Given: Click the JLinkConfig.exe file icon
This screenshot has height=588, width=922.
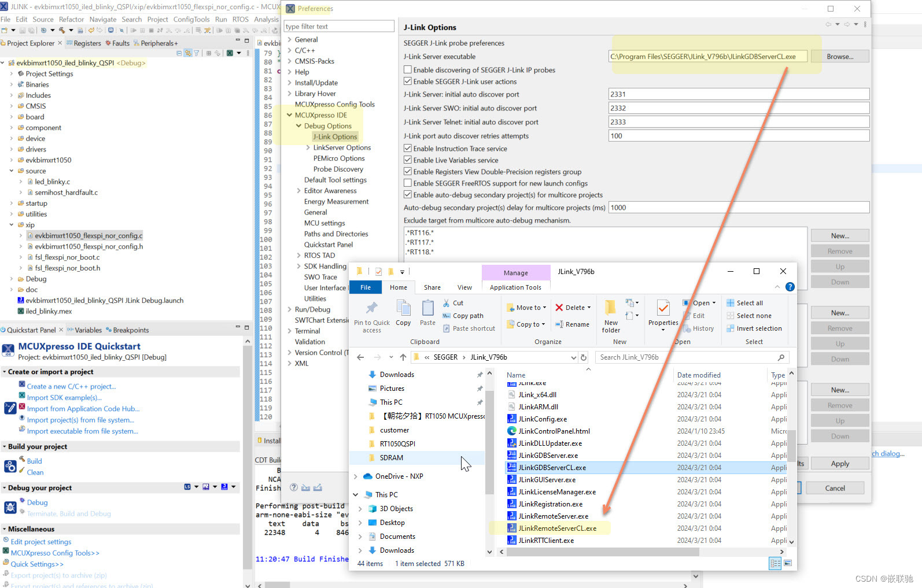Looking at the screenshot, I should point(512,419).
